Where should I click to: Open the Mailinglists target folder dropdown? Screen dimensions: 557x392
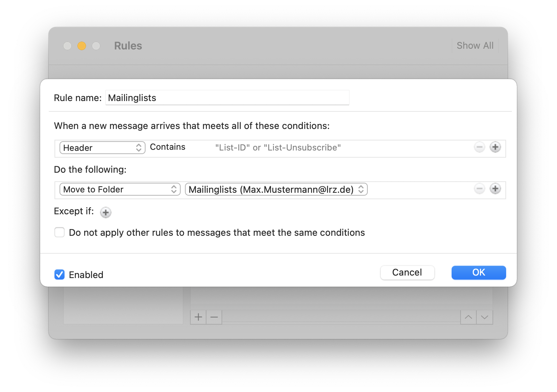tap(276, 189)
